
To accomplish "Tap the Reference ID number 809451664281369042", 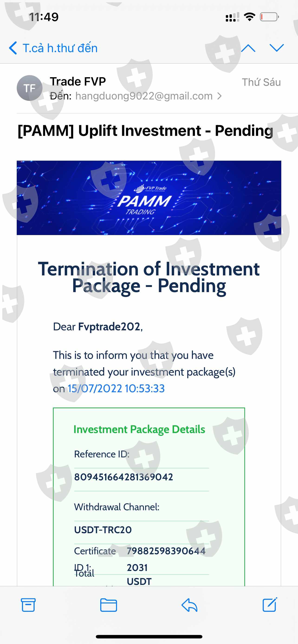I will coord(124,477).
